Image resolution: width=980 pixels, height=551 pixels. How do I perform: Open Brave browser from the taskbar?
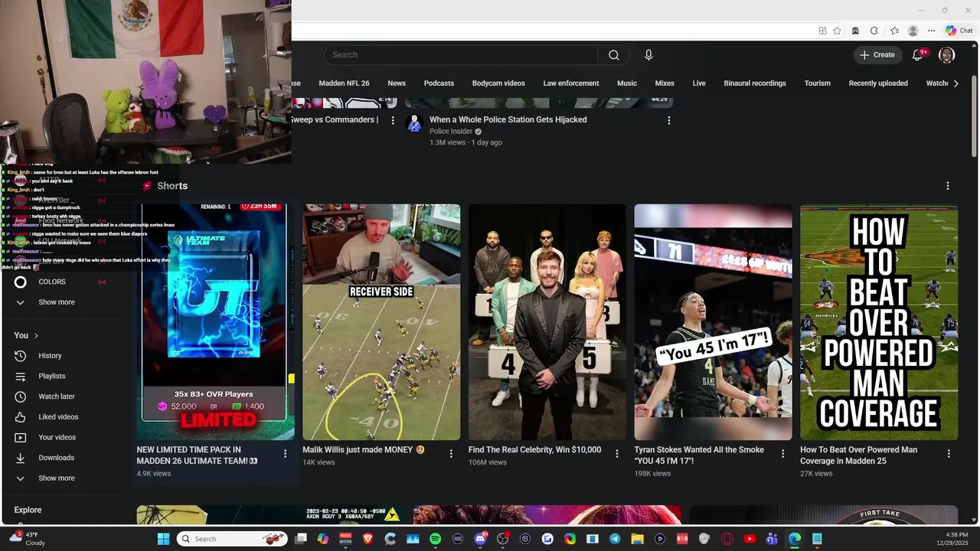pyautogui.click(x=368, y=539)
